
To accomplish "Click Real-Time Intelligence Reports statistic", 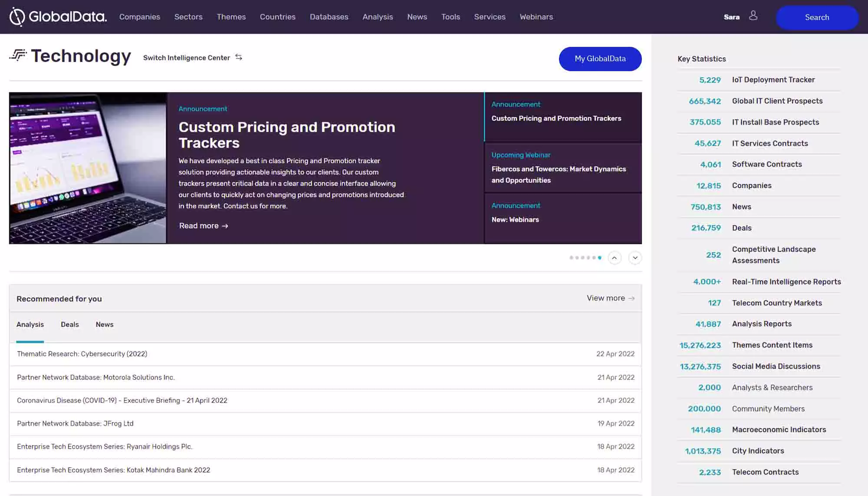I will click(759, 282).
